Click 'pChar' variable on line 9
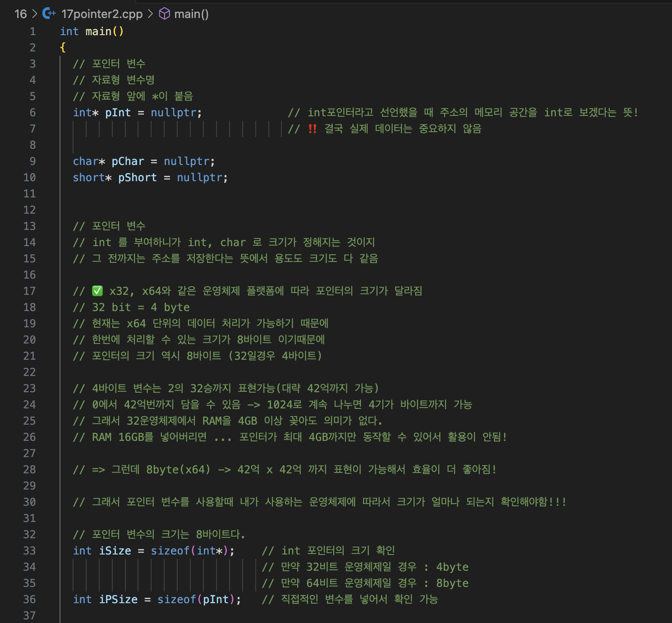Screen dimensions: 672x623 pyautogui.click(x=128, y=161)
